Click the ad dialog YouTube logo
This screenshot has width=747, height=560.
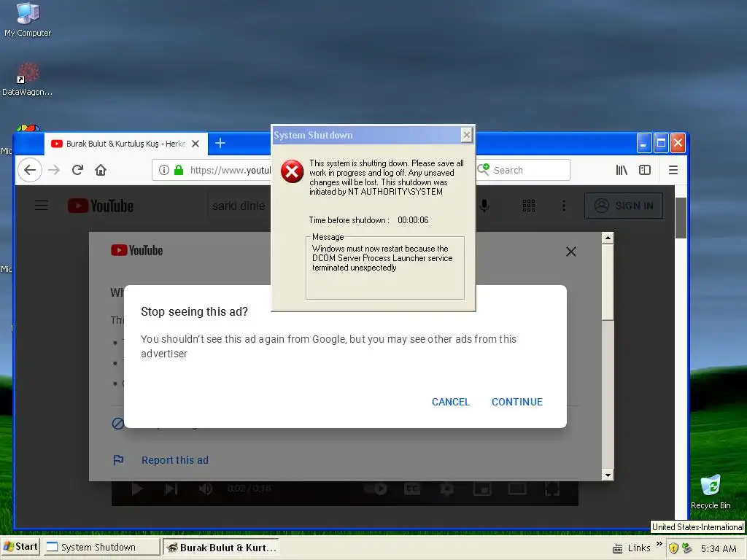point(136,251)
